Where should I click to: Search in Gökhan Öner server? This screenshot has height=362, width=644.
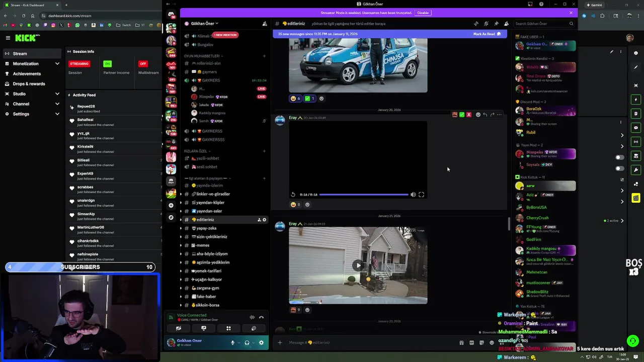(544, 24)
